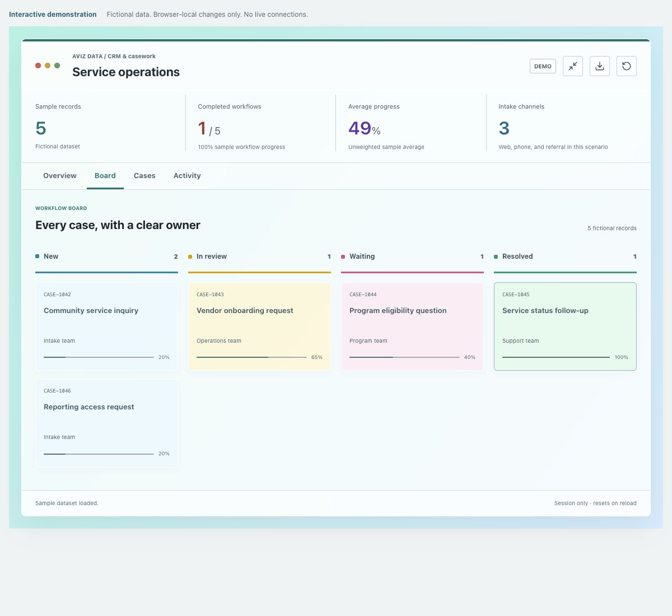Viewport: 672px width, 616px height.
Task: Click the Support team label
Action: click(521, 340)
